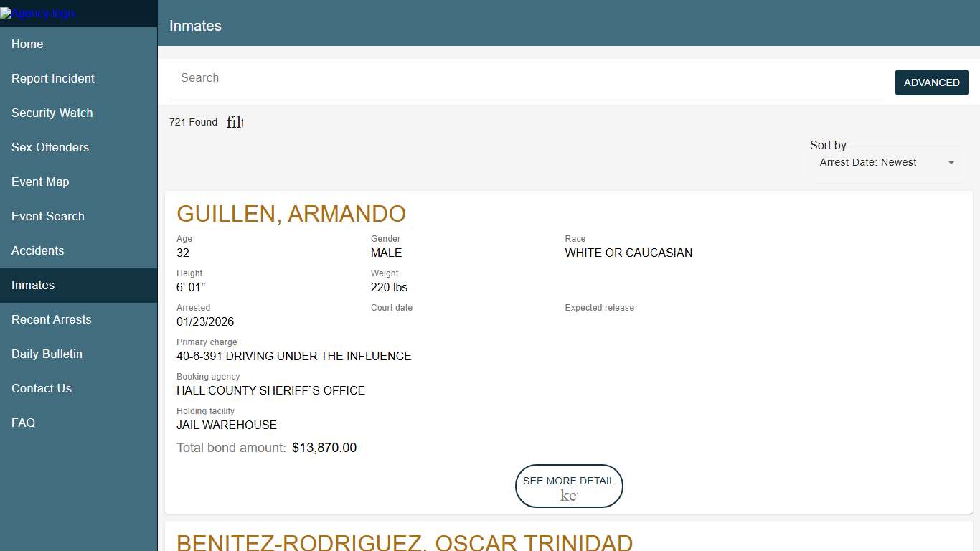Go to Contact Us
980x551 pixels.
41,388
